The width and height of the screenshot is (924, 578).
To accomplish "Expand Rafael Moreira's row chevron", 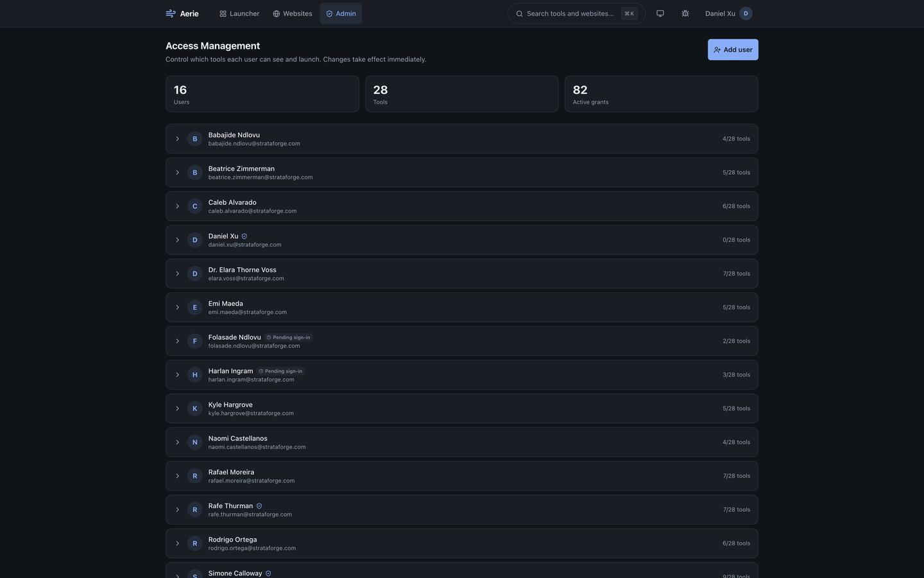I will (178, 476).
